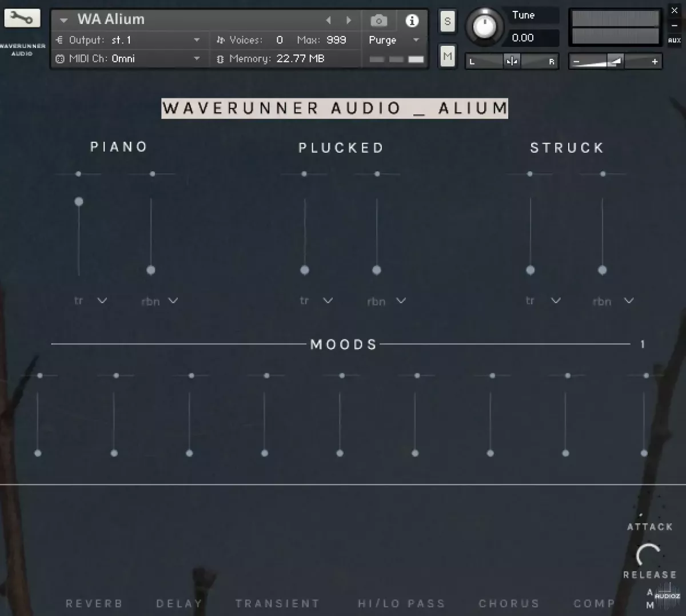Click the Tune knob

pos(485,26)
